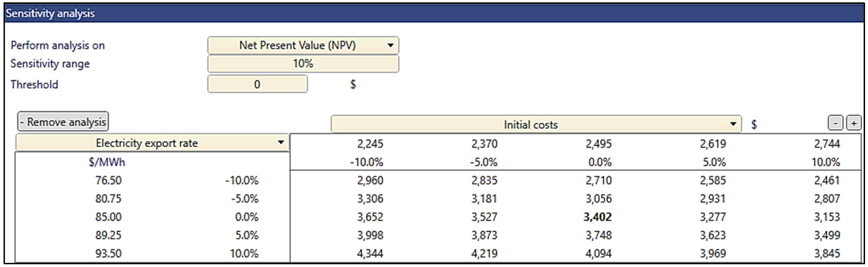Viewport: 868px width, 267px height.
Task: Select the bold 3,402 base case cell
Action: (597, 217)
